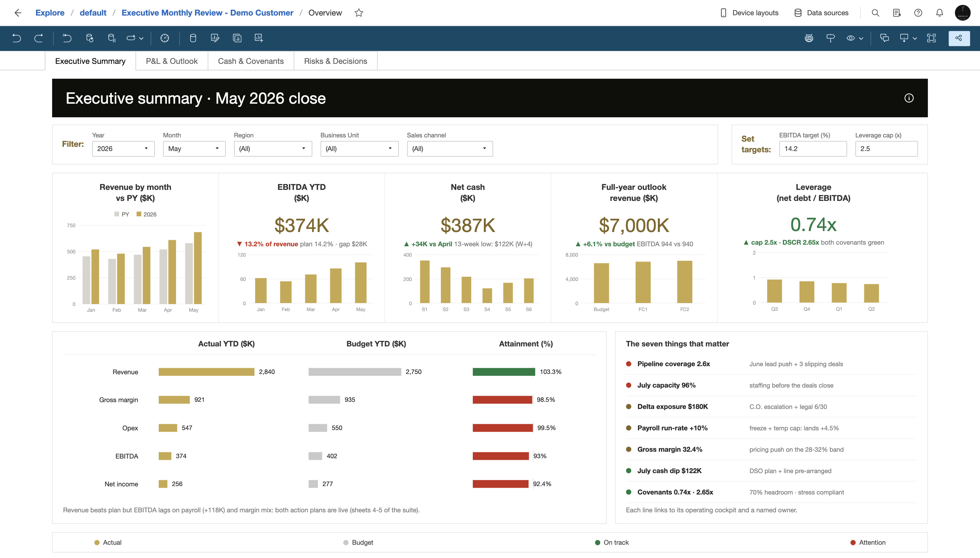Image resolution: width=980 pixels, height=558 pixels.
Task: Click the Watch eye icon
Action: [850, 38]
